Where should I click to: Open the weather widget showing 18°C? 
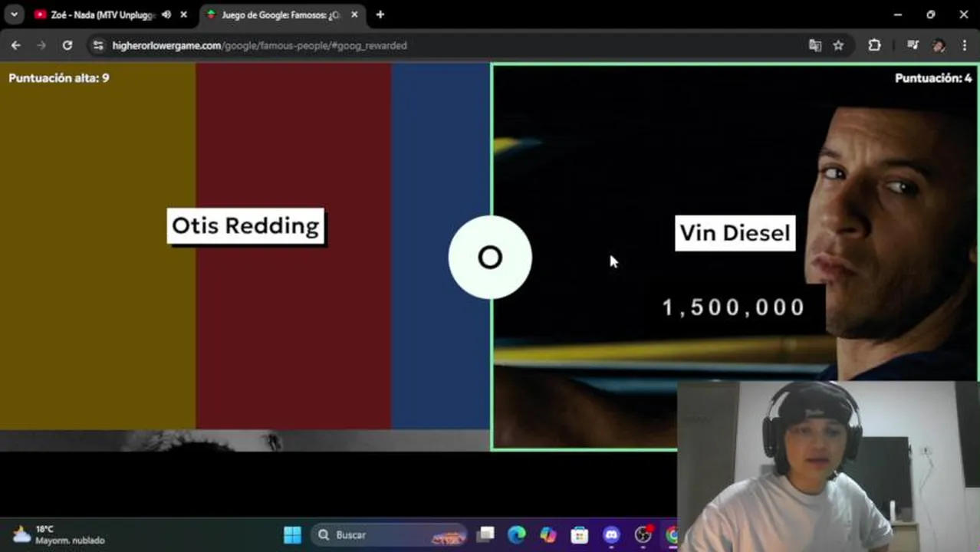(58, 535)
